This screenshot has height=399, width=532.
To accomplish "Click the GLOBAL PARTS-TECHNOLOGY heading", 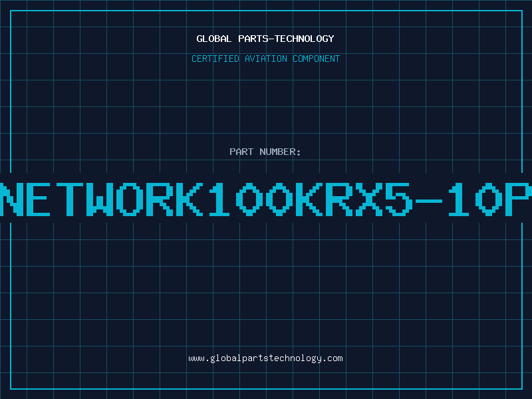I will point(265,39).
